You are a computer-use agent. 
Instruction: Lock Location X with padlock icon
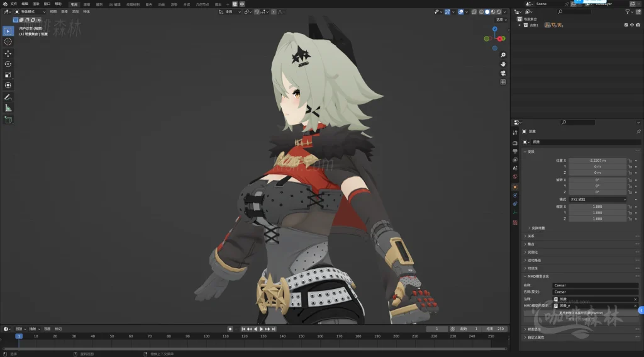coord(630,161)
